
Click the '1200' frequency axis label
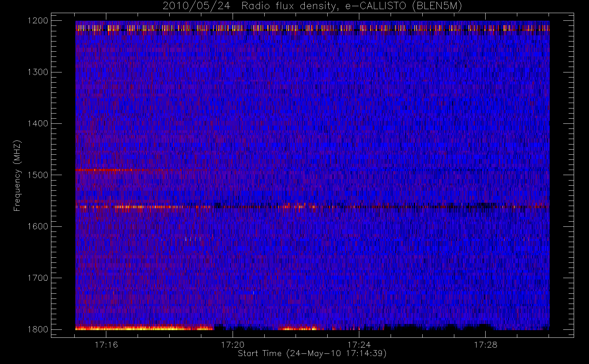coord(38,21)
